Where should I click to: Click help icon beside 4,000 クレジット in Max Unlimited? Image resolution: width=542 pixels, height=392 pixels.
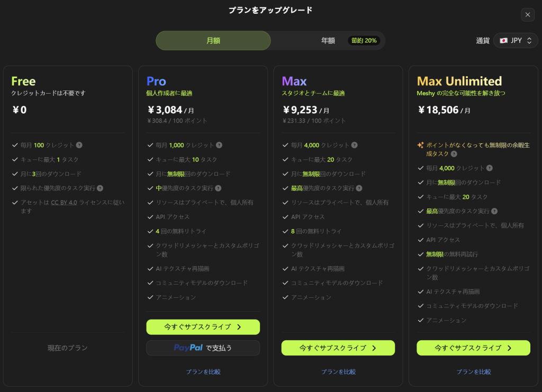(x=490, y=168)
